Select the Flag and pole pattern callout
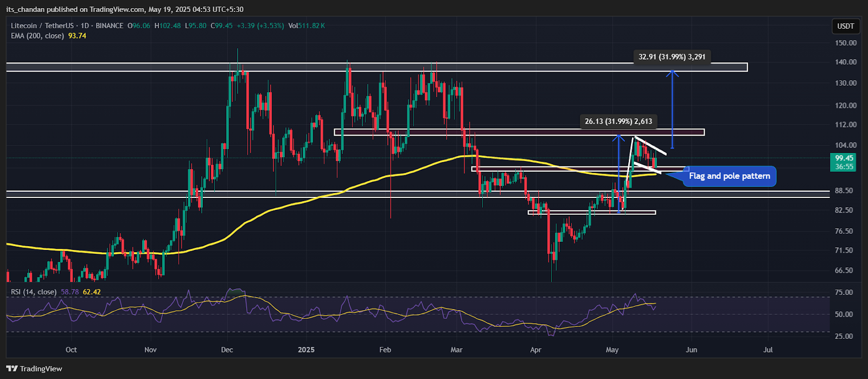 point(729,176)
